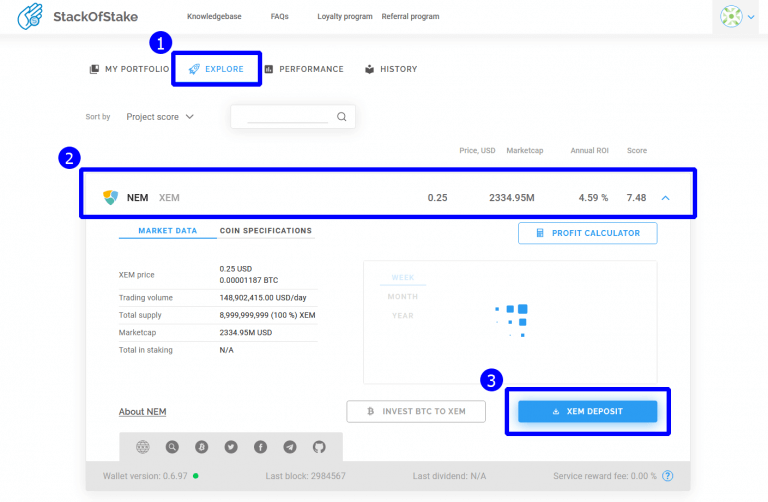
Task: Click the Annual ROI column header
Action: click(589, 150)
